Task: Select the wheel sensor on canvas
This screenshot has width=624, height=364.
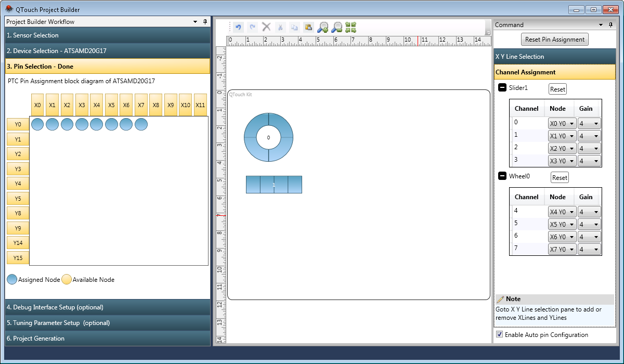Action: pos(268,137)
